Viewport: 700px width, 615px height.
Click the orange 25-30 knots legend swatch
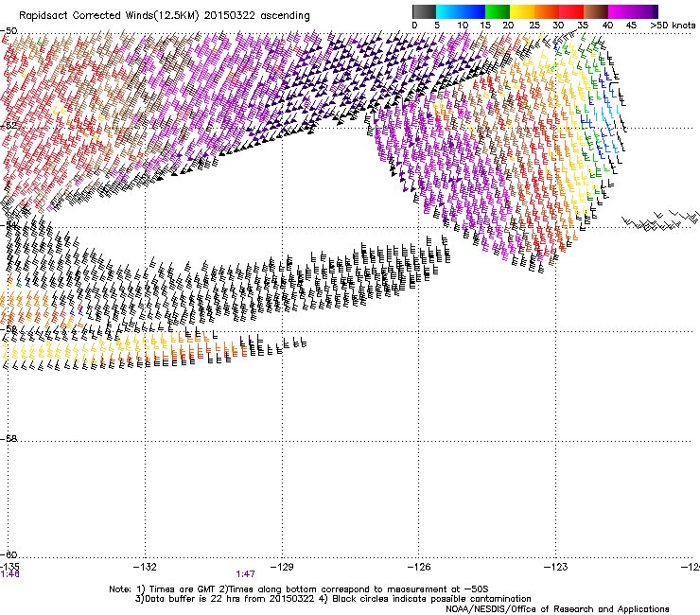pyautogui.click(x=547, y=11)
